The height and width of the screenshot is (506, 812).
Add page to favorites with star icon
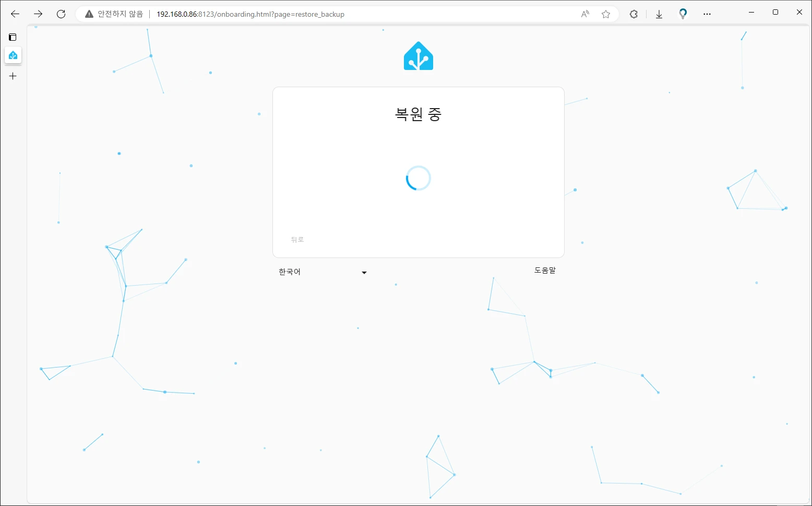pyautogui.click(x=605, y=14)
